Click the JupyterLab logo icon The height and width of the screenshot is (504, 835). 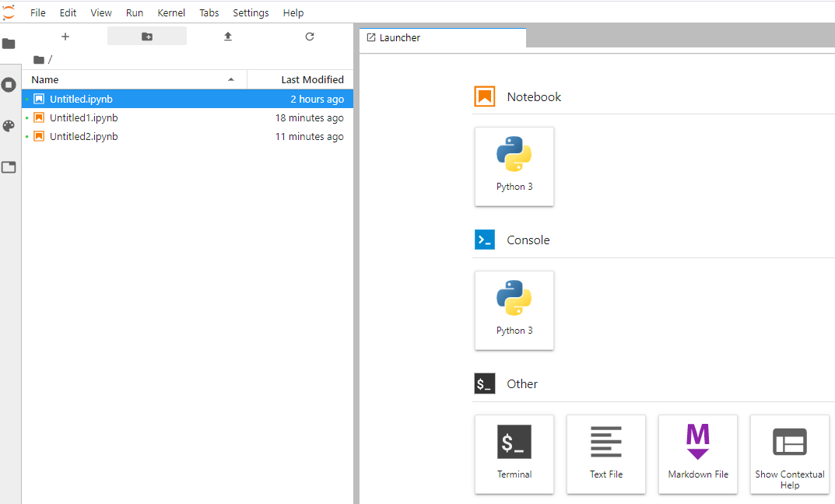pyautogui.click(x=9, y=12)
